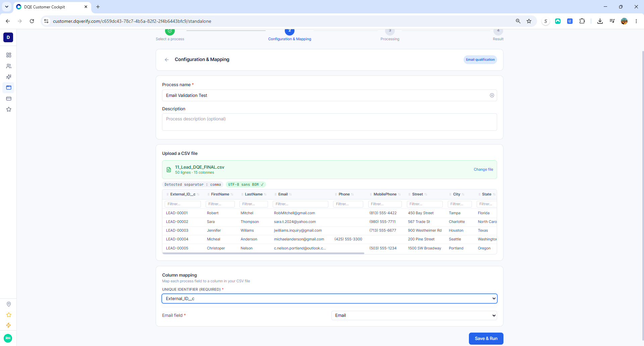This screenshot has width=644, height=346.
Task: Reload the page
Action: tap(32, 21)
